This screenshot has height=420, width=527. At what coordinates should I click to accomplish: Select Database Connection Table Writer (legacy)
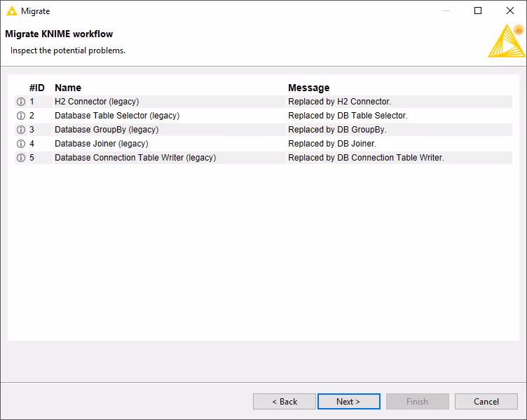135,158
